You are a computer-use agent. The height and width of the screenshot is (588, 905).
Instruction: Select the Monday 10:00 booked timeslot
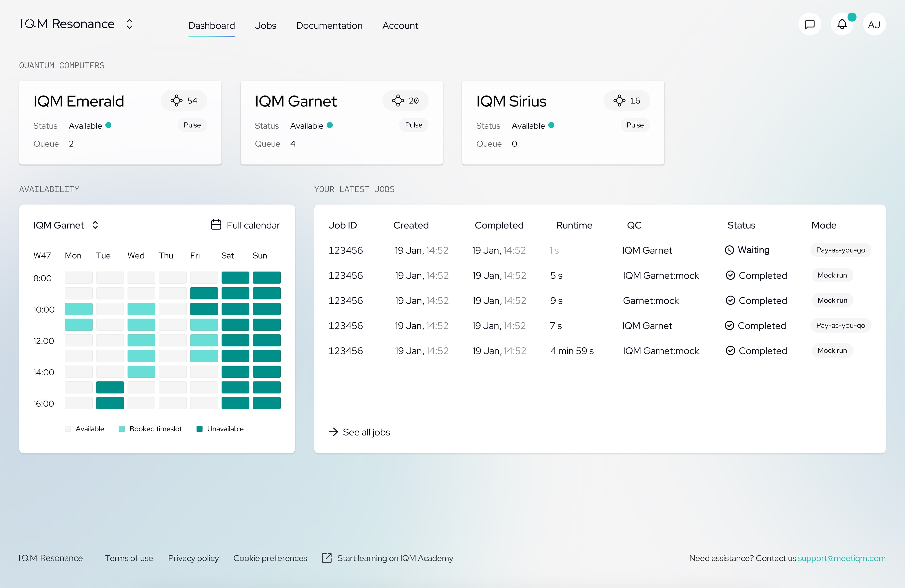coord(79,309)
